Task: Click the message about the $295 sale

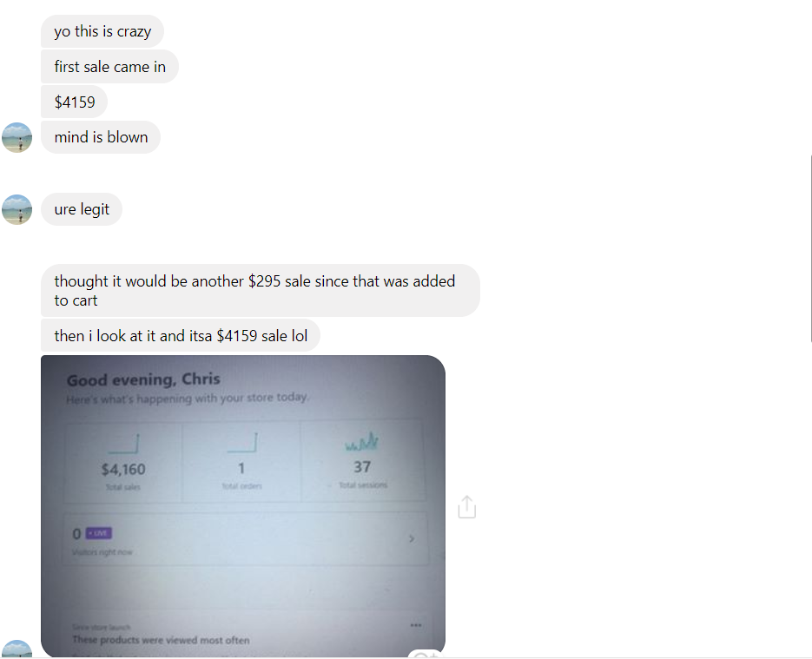Action: click(260, 290)
